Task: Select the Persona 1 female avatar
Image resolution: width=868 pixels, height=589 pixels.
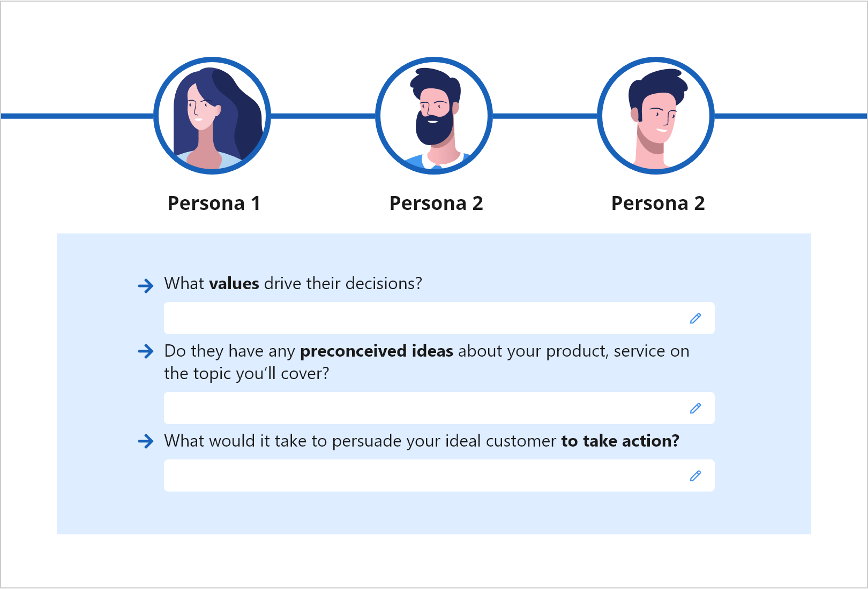Action: (212, 116)
